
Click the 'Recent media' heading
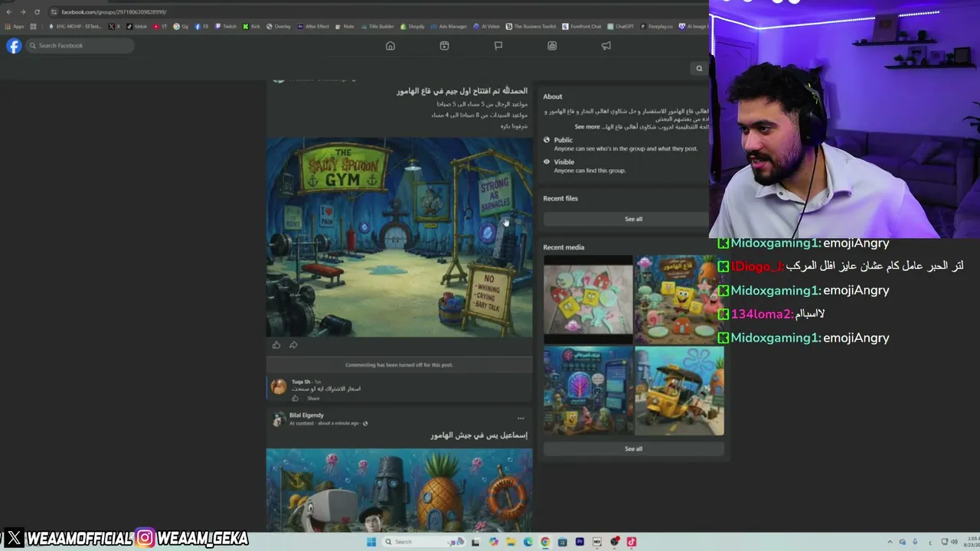tap(563, 248)
